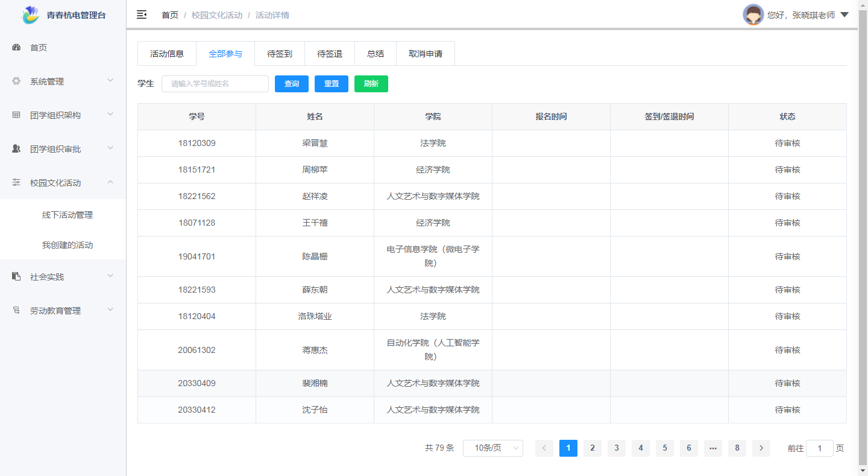Click the 签到/签退时间 column header
Image resolution: width=868 pixels, height=476 pixels.
point(669,116)
